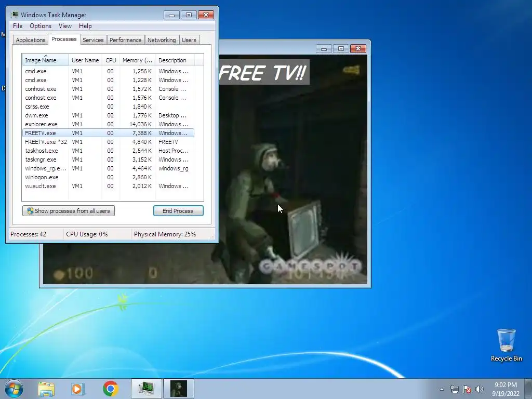This screenshot has width=532, height=399.
Task: Open the View menu
Action: pyautogui.click(x=65, y=26)
